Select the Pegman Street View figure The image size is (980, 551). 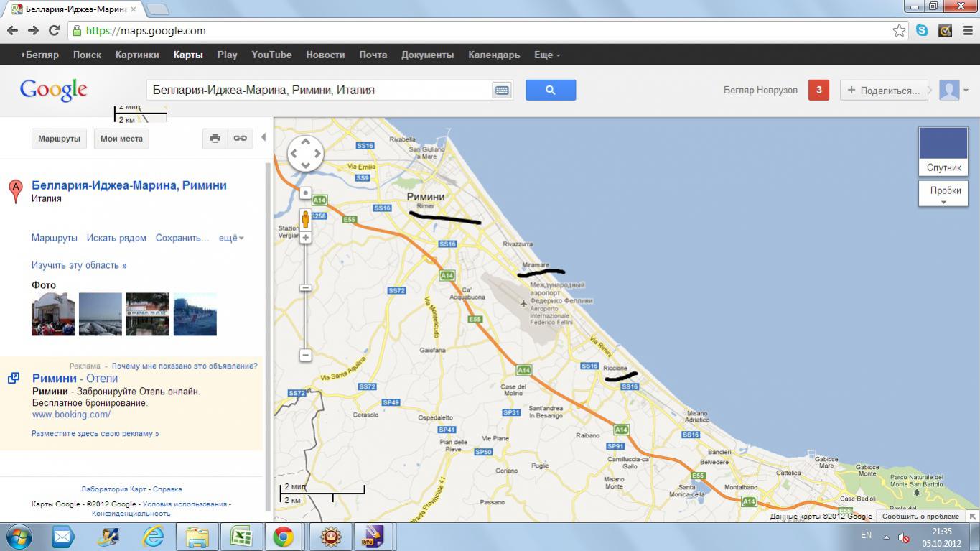tap(305, 219)
